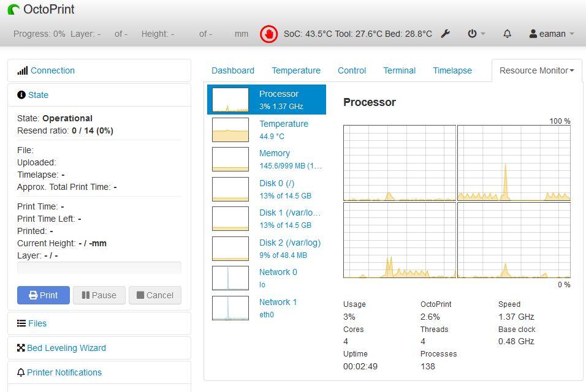Open the Printer Notifications section
The image size is (586, 392).
59,372
